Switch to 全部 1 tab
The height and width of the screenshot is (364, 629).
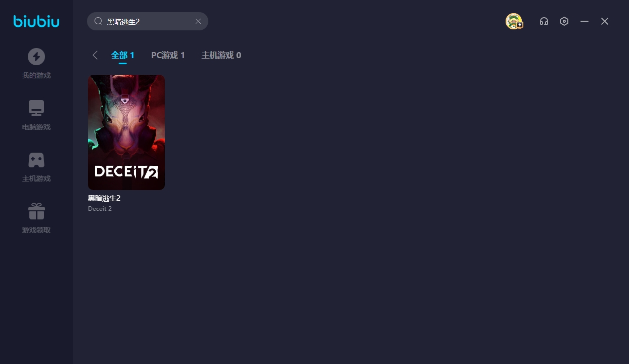click(123, 55)
